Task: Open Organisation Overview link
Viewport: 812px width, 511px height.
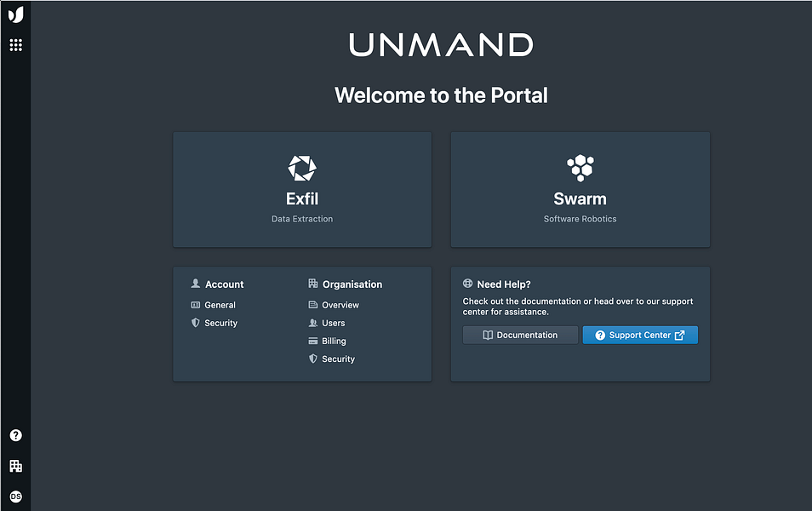Action: [334, 305]
